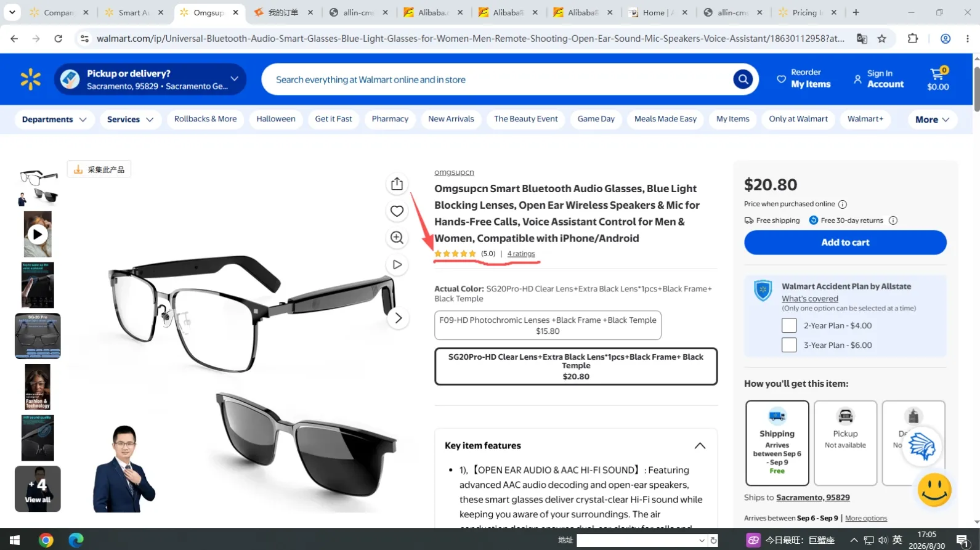Select F09-HD Photochromic Lenses $15.80 variant
The width and height of the screenshot is (980, 550).
coord(548,325)
